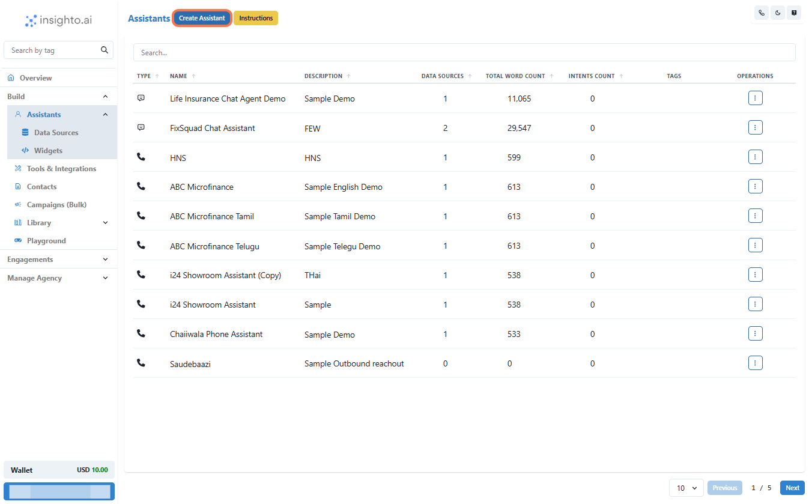The image size is (812, 504).
Task: Click the FEW description cell
Action: click(312, 128)
